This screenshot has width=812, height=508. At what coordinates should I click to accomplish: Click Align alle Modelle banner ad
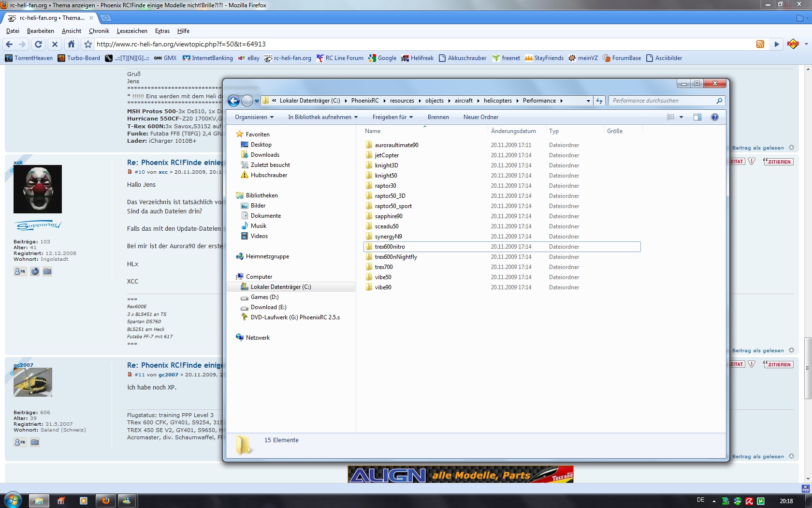(461, 475)
